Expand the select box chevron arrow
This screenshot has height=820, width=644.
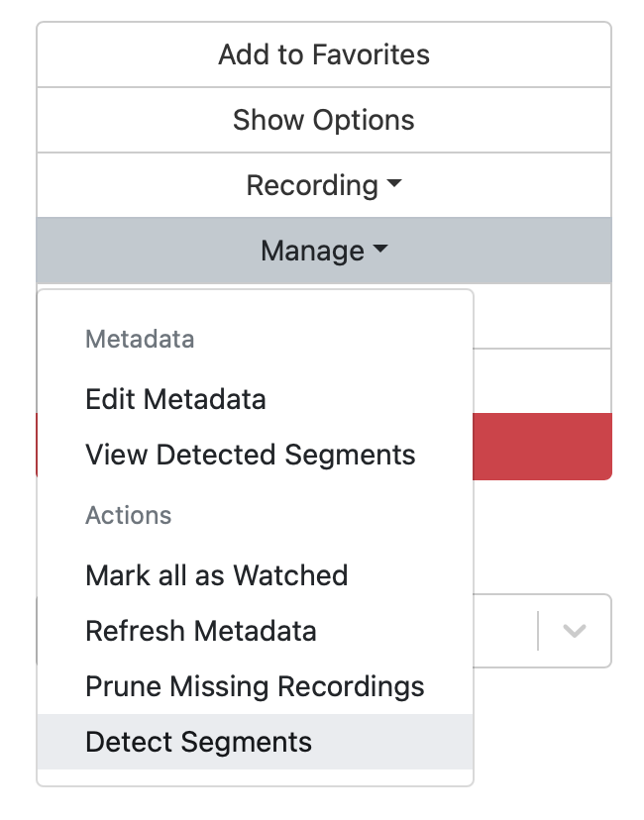pyautogui.click(x=575, y=631)
